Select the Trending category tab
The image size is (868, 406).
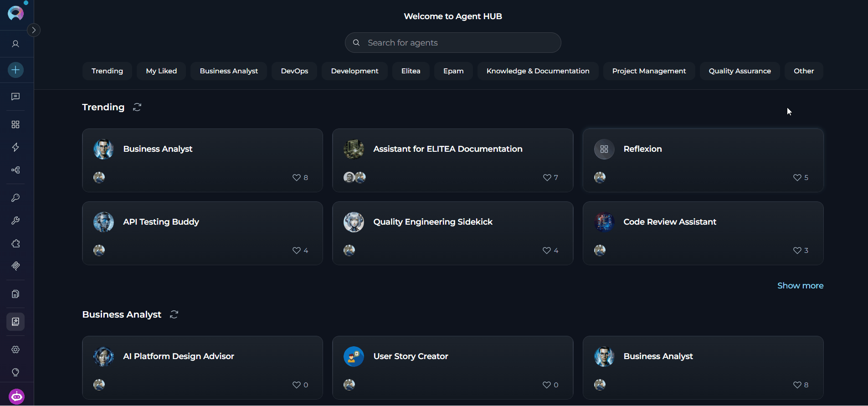107,71
